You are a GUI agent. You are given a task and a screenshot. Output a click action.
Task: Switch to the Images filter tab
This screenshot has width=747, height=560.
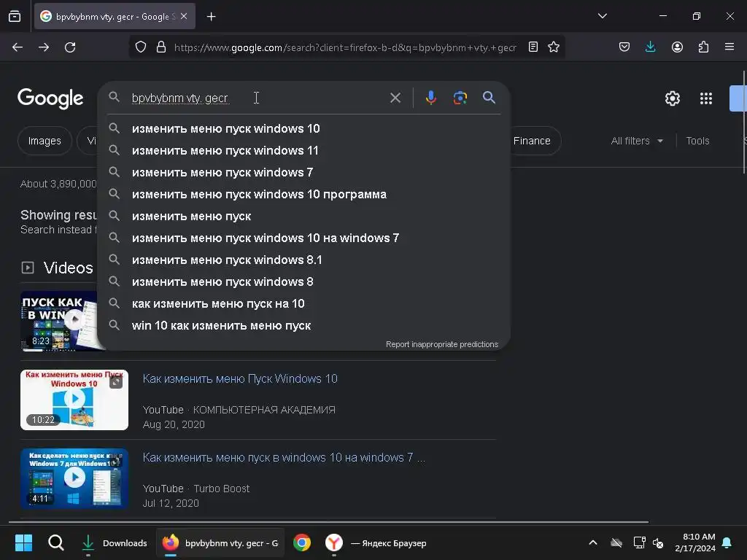(x=44, y=141)
